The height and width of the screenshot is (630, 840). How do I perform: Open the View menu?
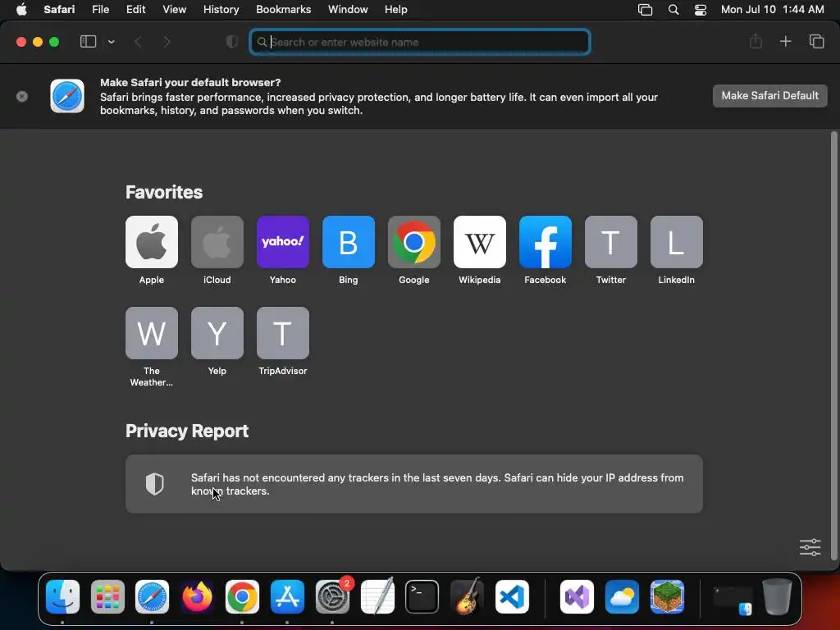tap(174, 10)
